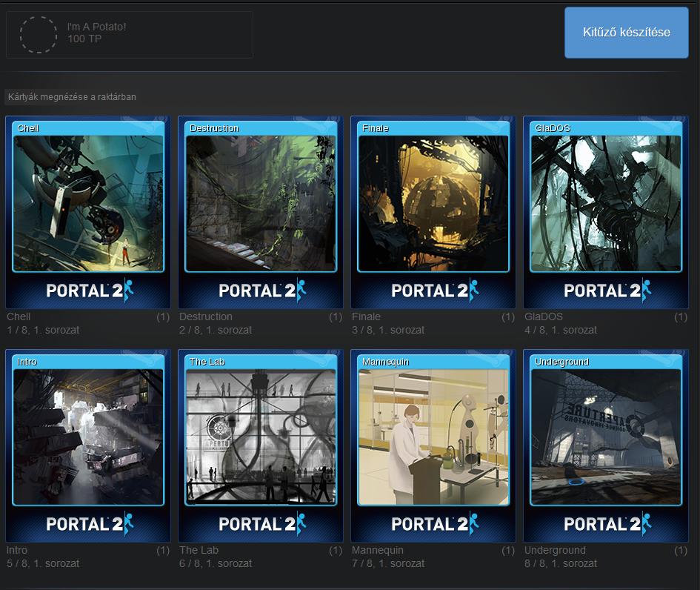Click the Chell caption below its card

[x=19, y=316]
